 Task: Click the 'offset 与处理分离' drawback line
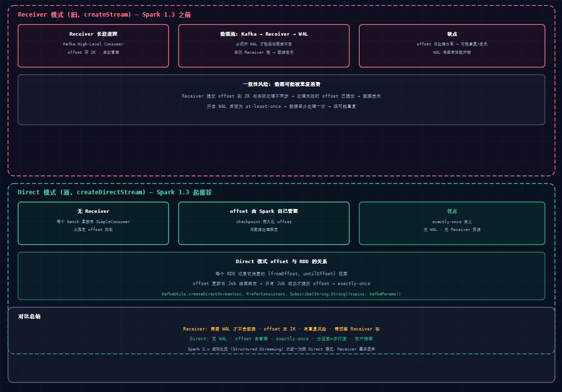click(452, 44)
